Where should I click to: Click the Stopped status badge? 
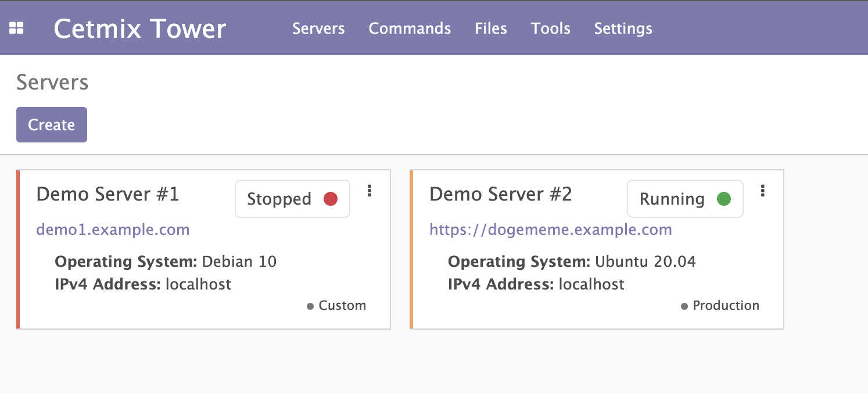pos(292,199)
